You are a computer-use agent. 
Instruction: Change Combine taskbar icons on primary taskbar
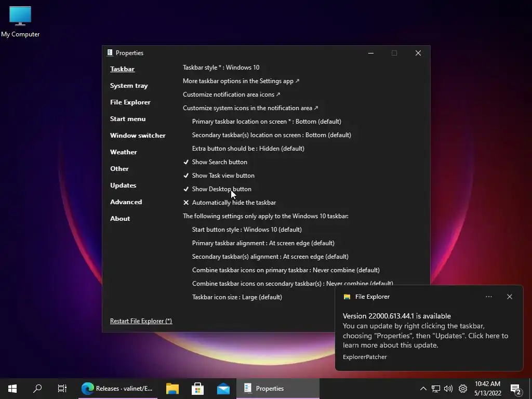(286, 270)
